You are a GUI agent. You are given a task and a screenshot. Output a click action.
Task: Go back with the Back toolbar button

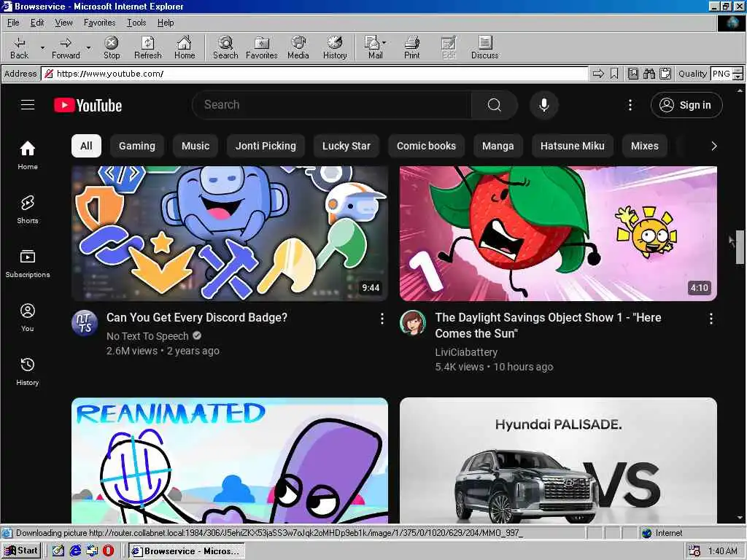point(19,47)
